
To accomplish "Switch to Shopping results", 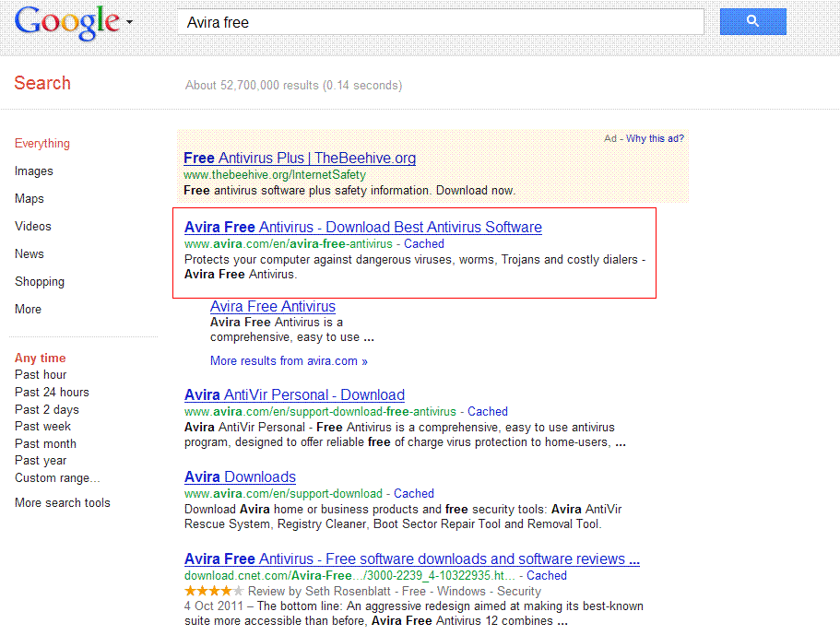I will [x=40, y=282].
